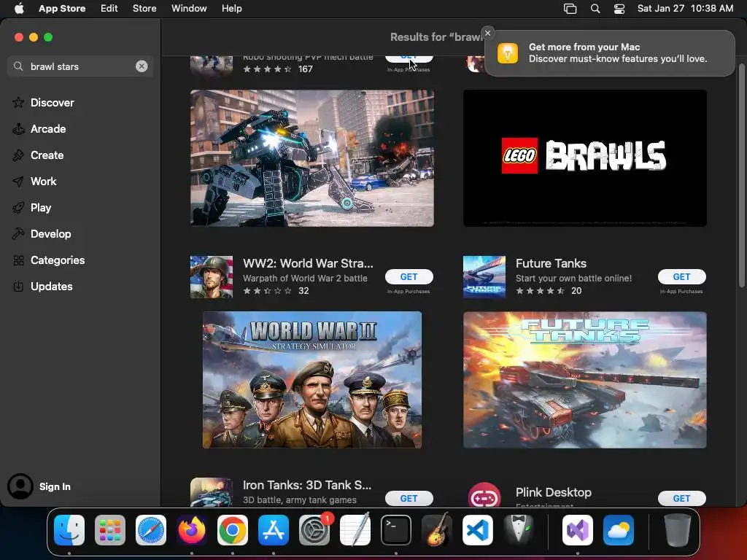Open the Plink Desktop title
This screenshot has height=560, width=747.
(553, 492)
